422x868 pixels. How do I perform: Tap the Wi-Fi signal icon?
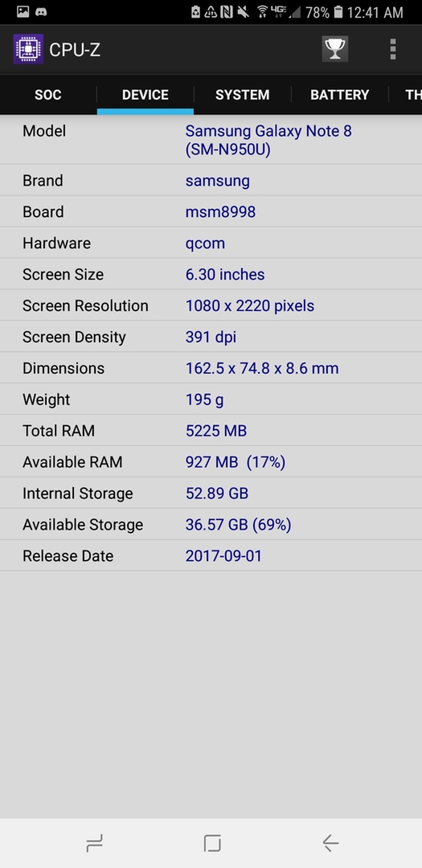point(263,11)
